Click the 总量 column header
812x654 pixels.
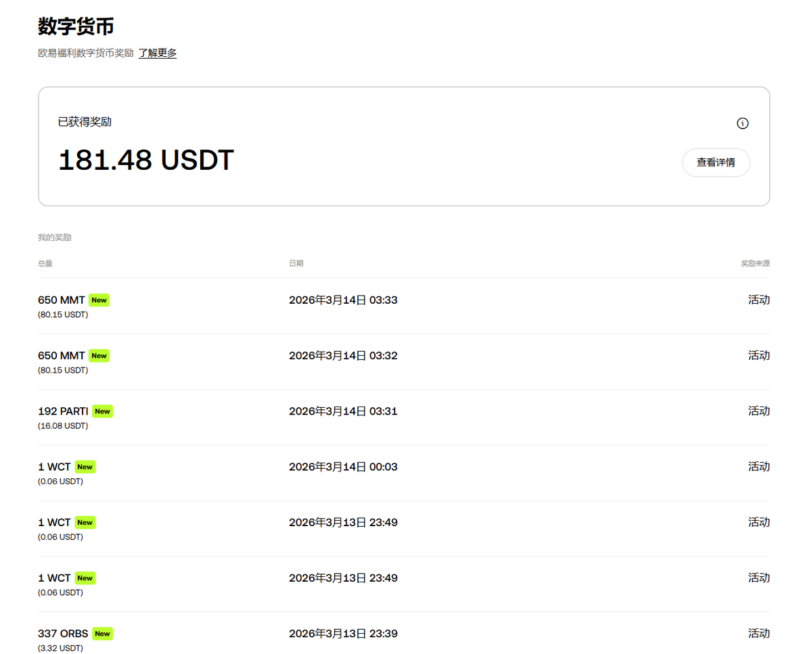point(45,263)
